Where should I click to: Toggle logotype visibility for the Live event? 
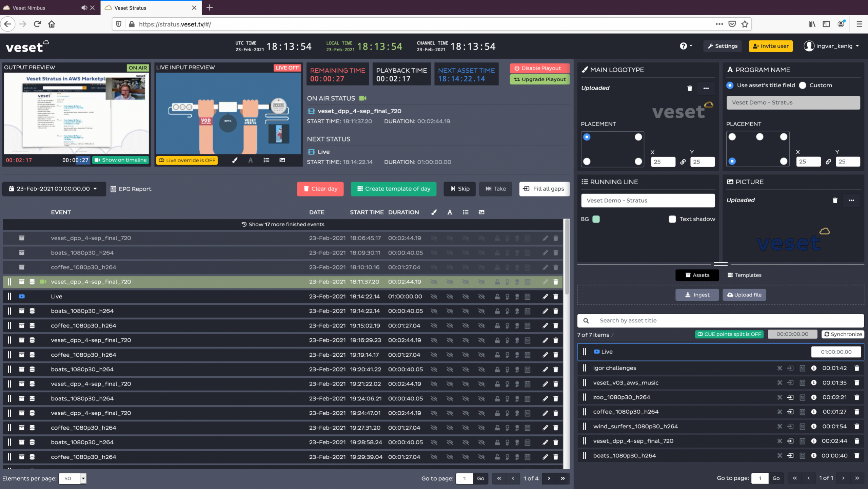click(x=434, y=297)
